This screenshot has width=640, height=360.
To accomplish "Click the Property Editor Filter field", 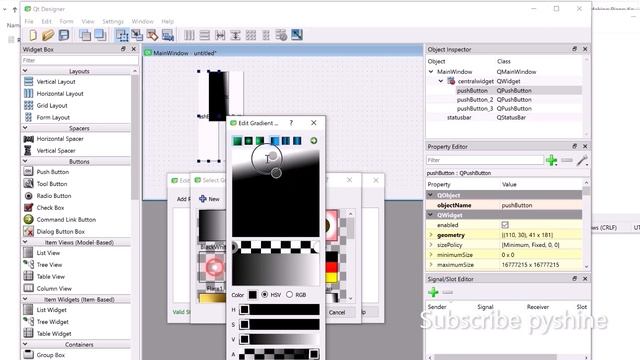I will (484, 160).
